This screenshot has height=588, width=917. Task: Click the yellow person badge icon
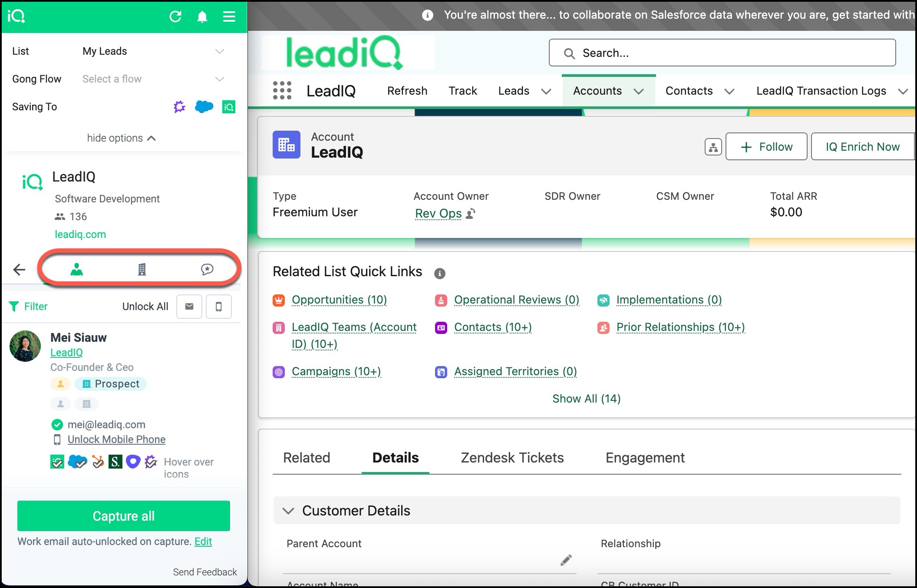coord(60,384)
